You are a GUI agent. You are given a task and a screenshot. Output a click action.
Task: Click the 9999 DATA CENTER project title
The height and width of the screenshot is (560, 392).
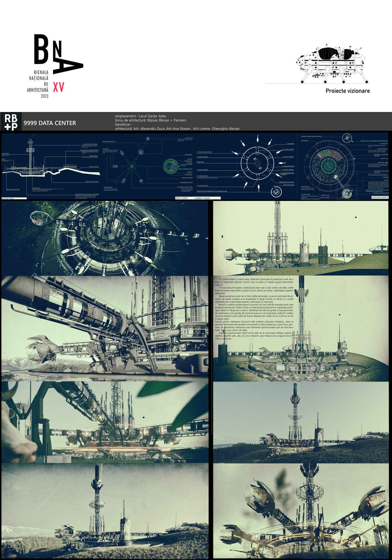(x=50, y=123)
